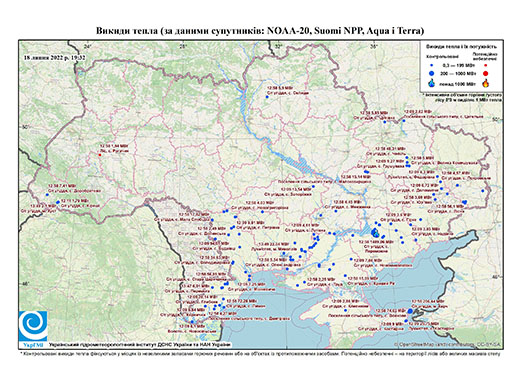Image resolution: width=520 pixels, height=368 pixels.
Task: Click the red flame legend icon
Action: (x=485, y=83)
